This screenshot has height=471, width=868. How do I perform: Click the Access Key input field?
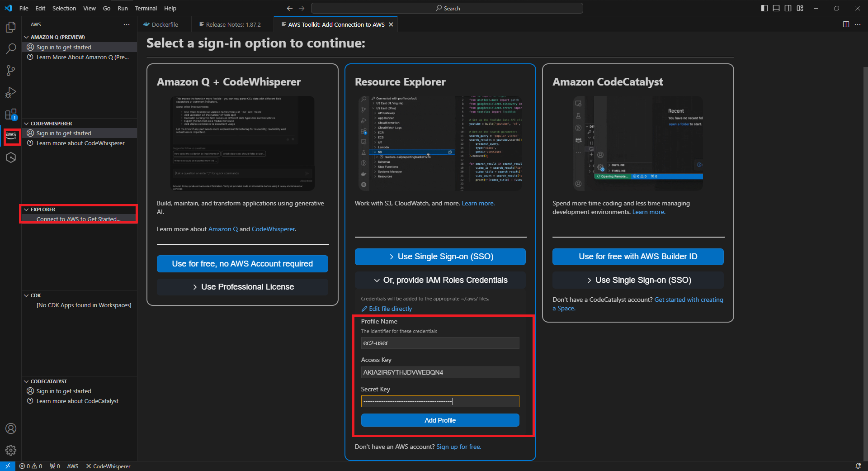[440, 372]
